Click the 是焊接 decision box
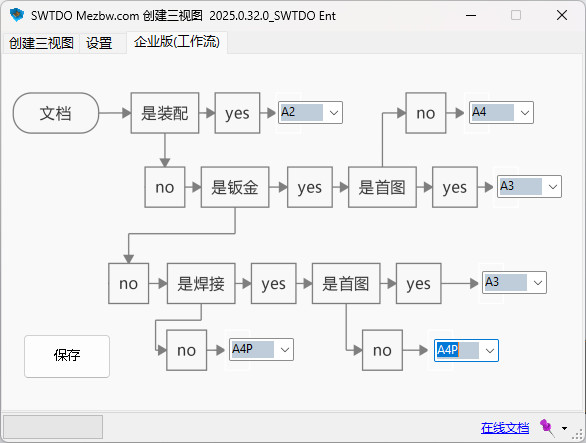 coord(201,283)
